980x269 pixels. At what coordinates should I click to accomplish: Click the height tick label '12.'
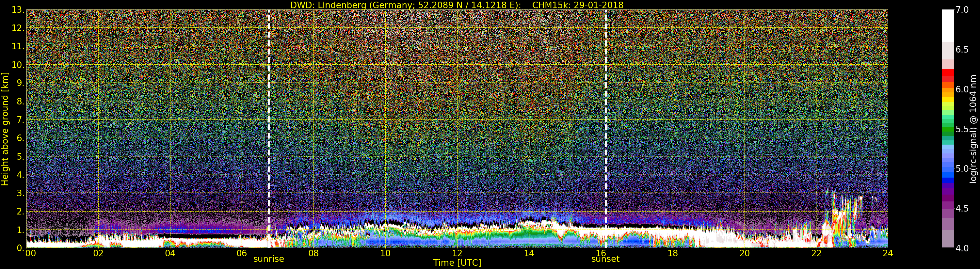coord(18,28)
